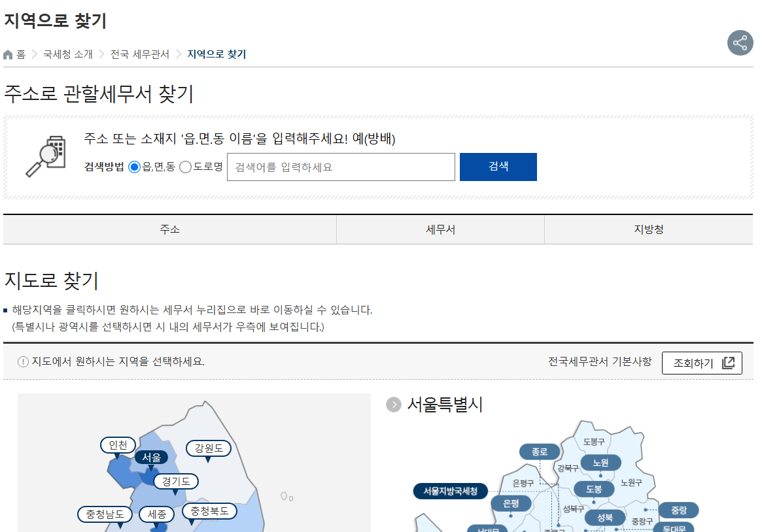762x532 pixels.
Task: Click the blue 검색 button
Action: point(498,167)
